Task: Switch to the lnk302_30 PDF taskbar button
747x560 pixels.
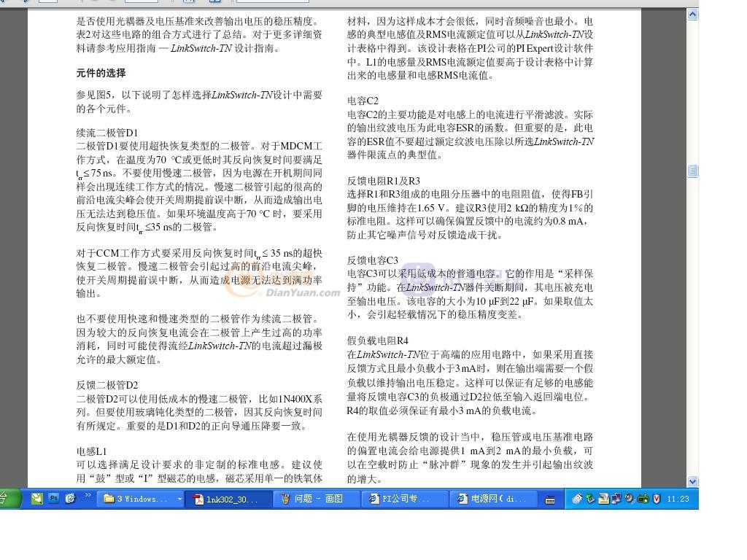Action: click(x=228, y=499)
